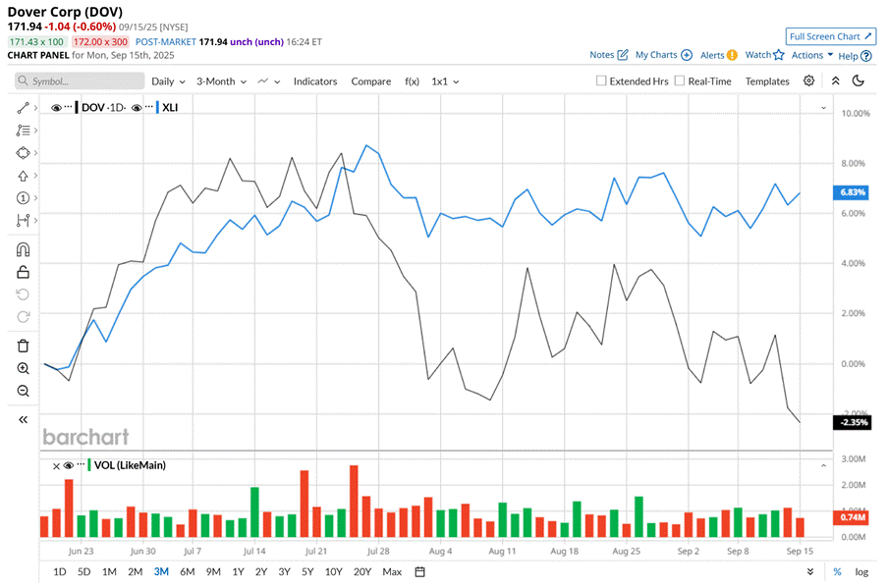The height and width of the screenshot is (588, 887).
Task: Open the Notes pencil icon
Action: pos(623,55)
